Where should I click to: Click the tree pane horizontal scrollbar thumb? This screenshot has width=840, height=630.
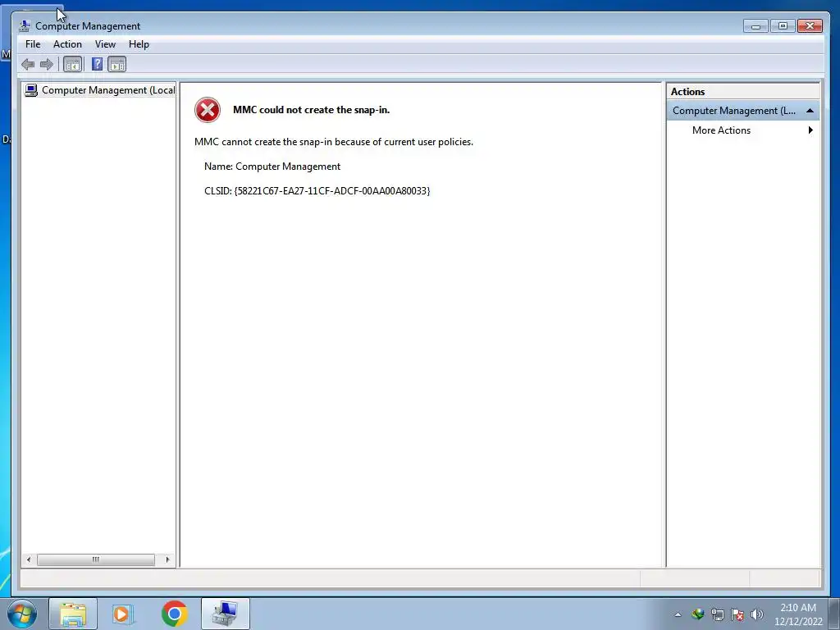coord(96,559)
